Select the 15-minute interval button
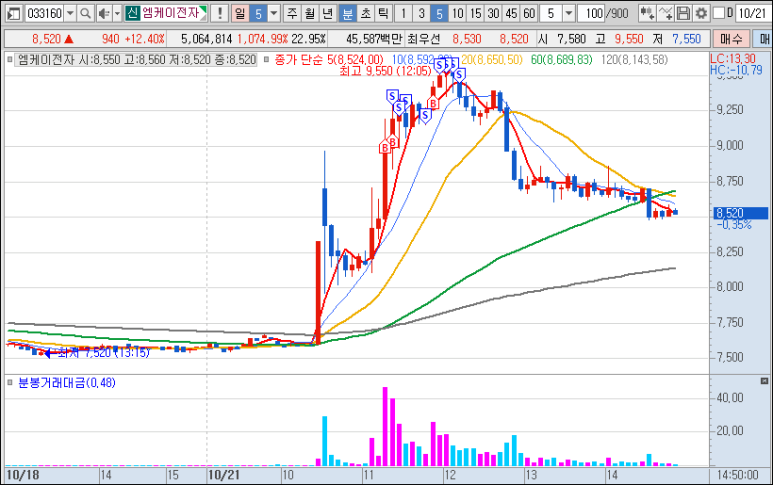Image resolution: width=773 pixels, height=485 pixels. [x=475, y=13]
